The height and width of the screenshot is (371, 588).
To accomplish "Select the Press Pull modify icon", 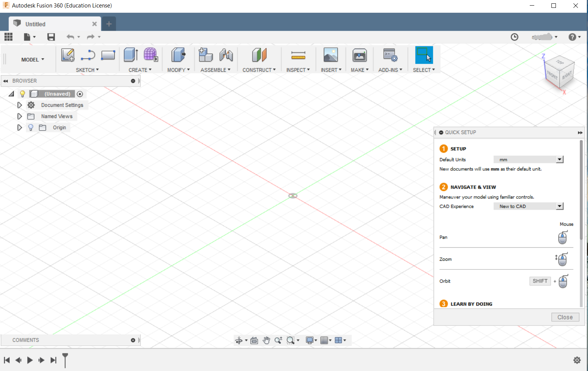I will pyautogui.click(x=178, y=55).
